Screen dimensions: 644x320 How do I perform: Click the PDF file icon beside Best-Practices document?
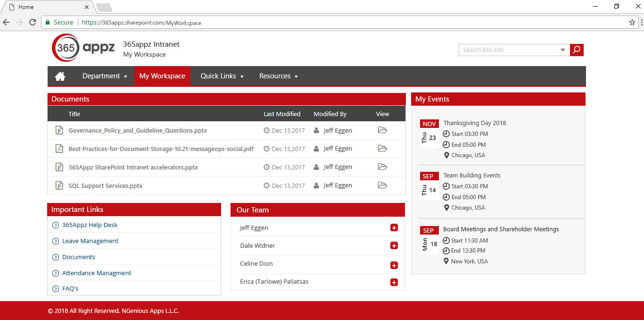[x=59, y=149]
